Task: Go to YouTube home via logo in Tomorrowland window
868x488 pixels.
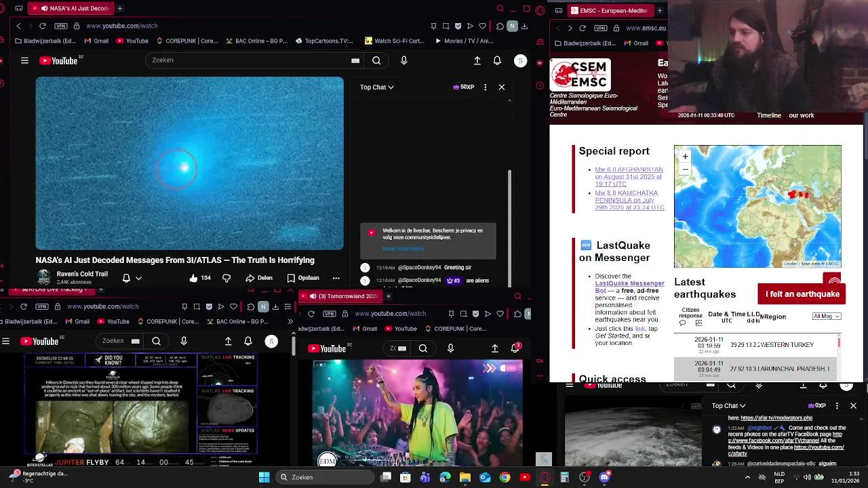Action: (x=327, y=348)
